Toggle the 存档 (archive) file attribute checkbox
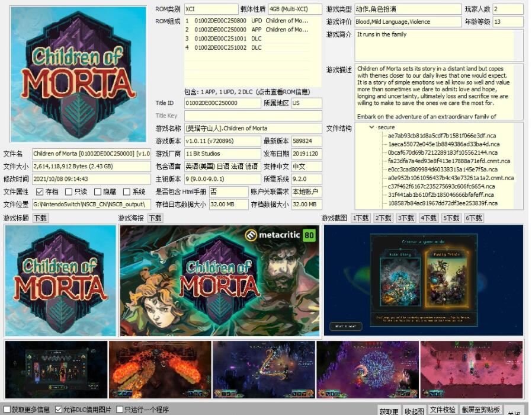This screenshot has height=415, width=532. point(40,192)
